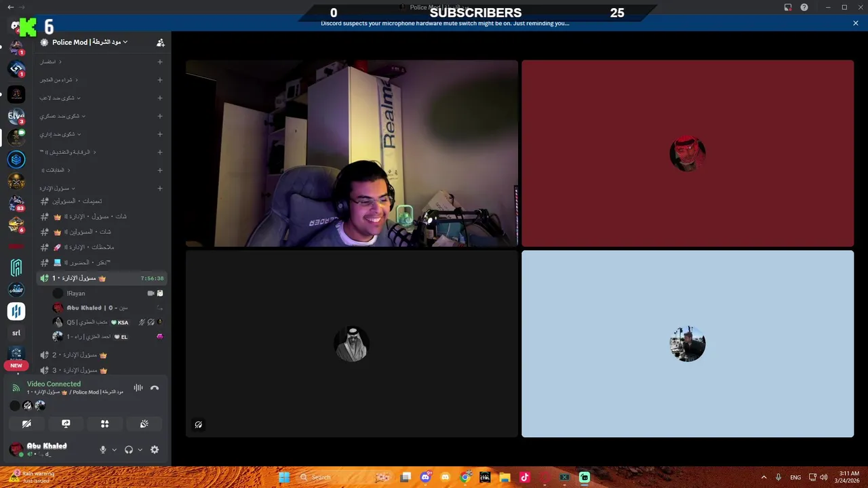The width and height of the screenshot is (868, 488).
Task: Collapse the شراء من المتجر category
Action: (59, 80)
